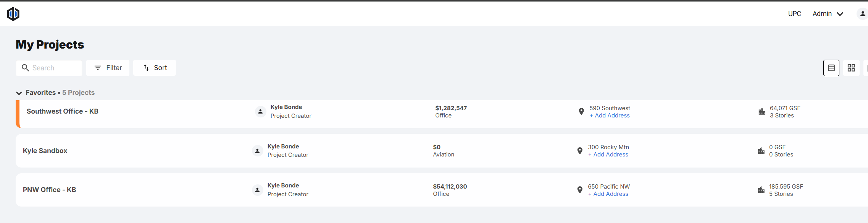Open the Sort options

click(x=155, y=68)
